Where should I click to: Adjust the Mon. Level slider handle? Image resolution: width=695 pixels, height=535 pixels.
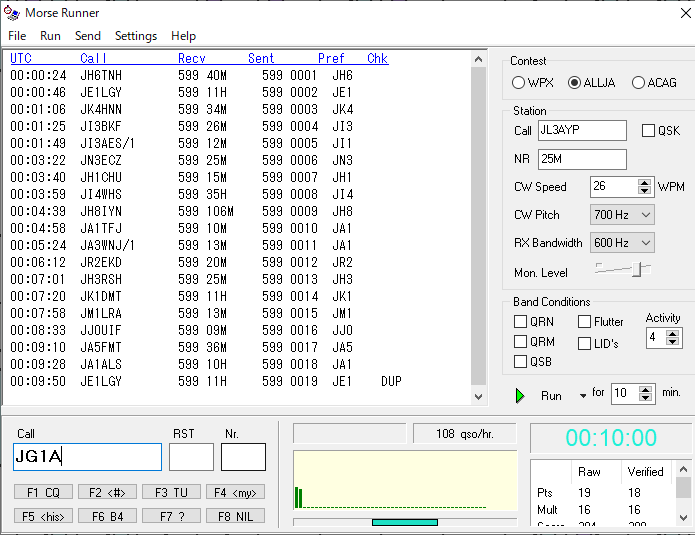click(637, 269)
